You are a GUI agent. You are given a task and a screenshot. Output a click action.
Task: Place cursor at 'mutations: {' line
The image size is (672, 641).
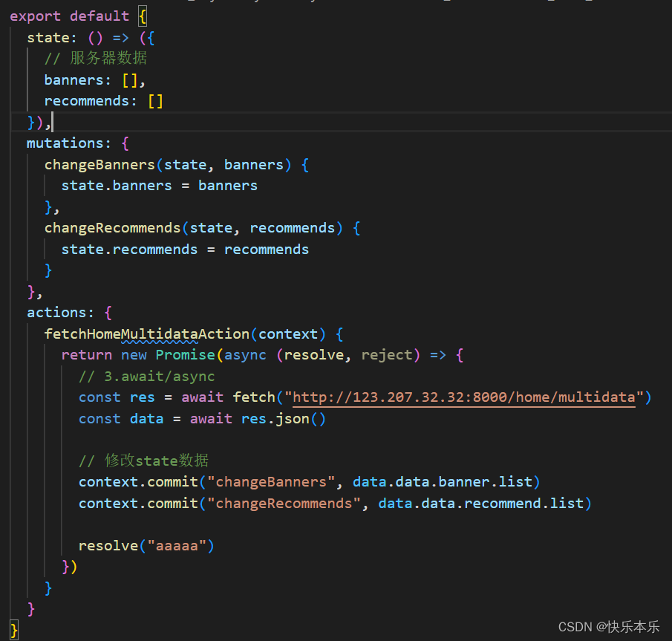77,143
